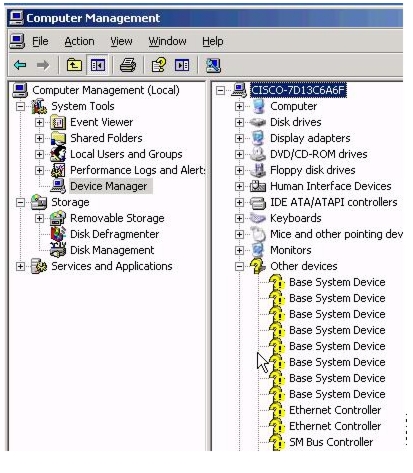Click the Scan for hardware changes icon
This screenshot has height=473, width=413.
tap(213, 65)
